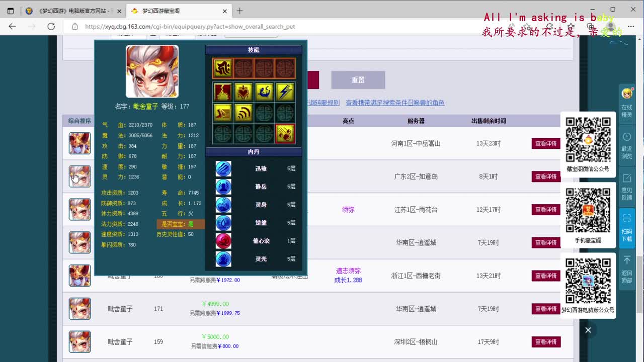This screenshot has height=362, width=644.
Task: Click the 亮点 column header
Action: click(x=348, y=121)
